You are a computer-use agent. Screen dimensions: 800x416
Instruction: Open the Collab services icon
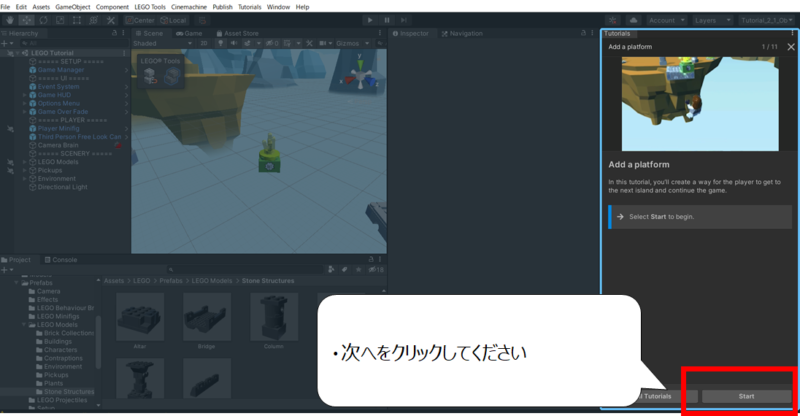pyautogui.click(x=613, y=20)
